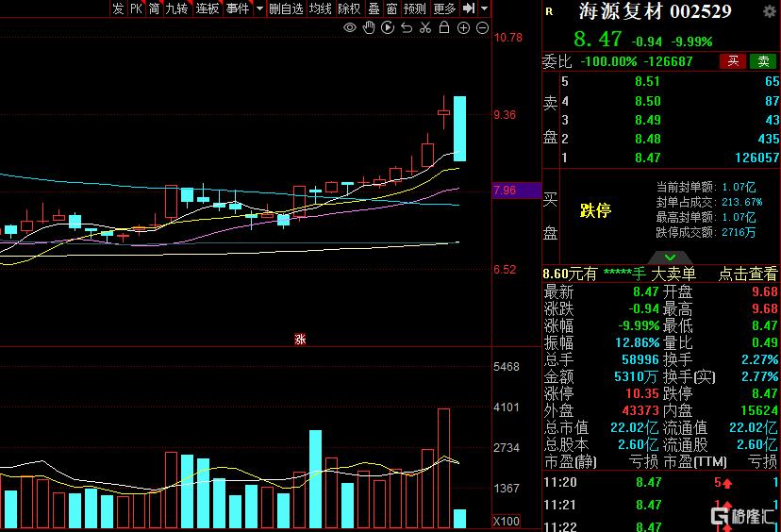
Task: Click 外盘 value 43373
Action: [640, 410]
